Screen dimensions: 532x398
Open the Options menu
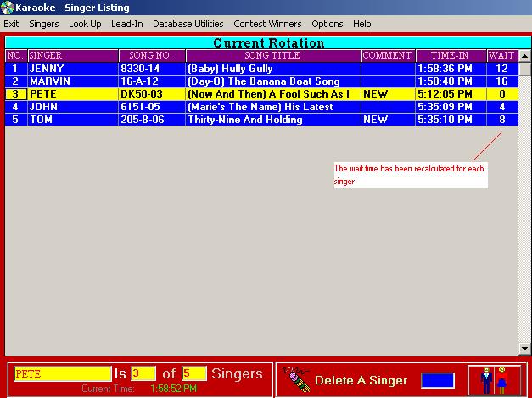[327, 24]
